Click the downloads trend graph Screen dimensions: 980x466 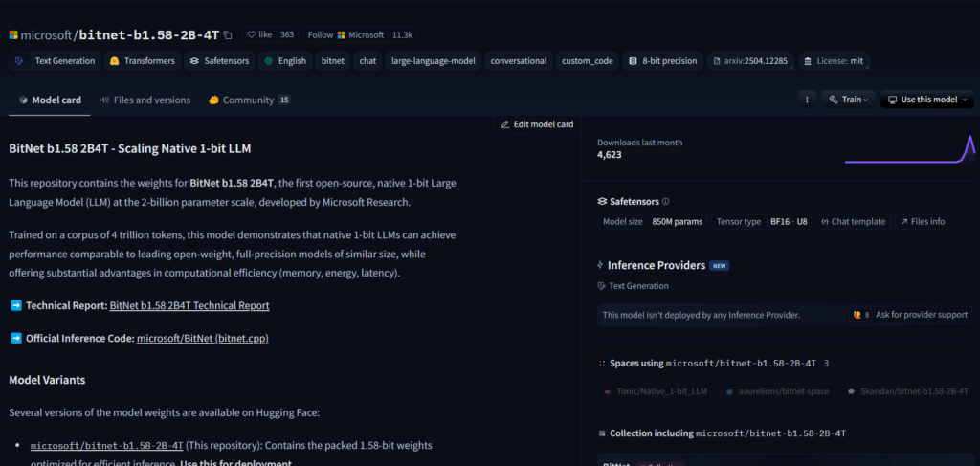[909, 150]
